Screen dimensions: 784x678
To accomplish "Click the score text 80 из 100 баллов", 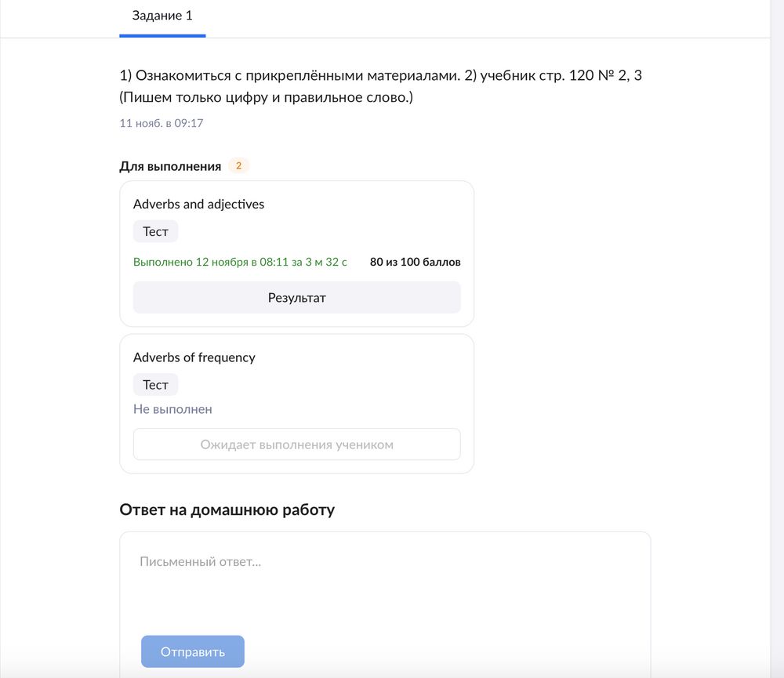I will 415,262.
